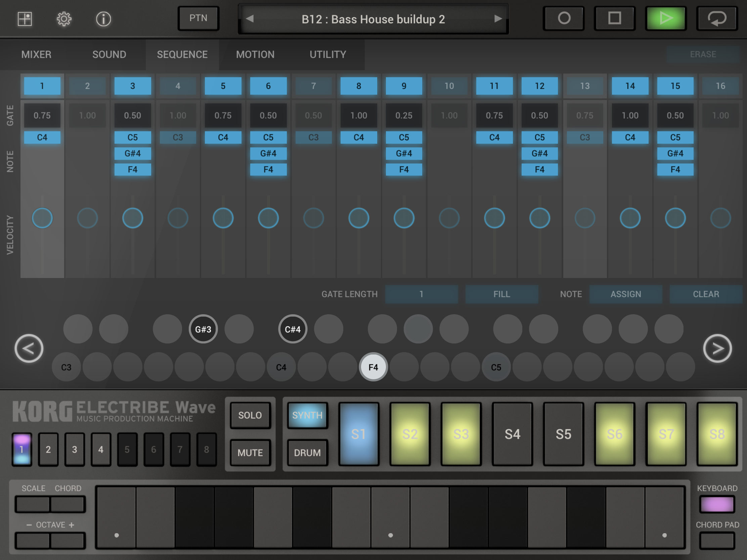Change gate value of step 3
Viewport: 747px width, 560px height.
pyautogui.click(x=133, y=115)
